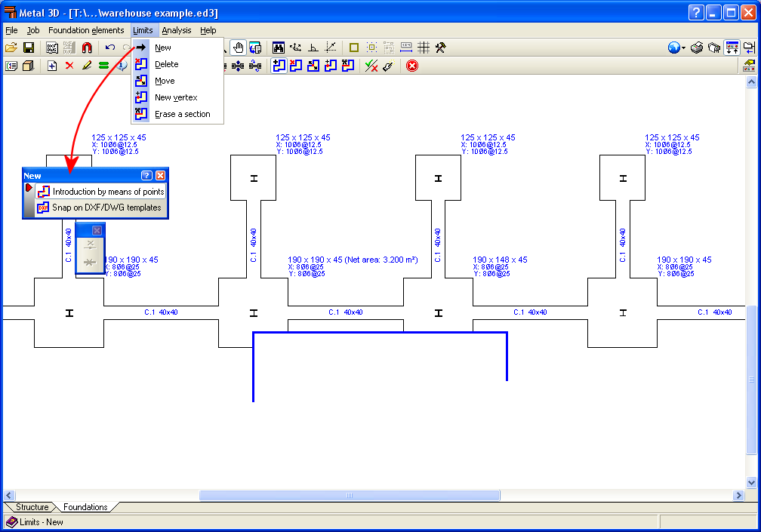Save the job using floppy disk icon
Screen dimensions: 761x532
(29, 48)
